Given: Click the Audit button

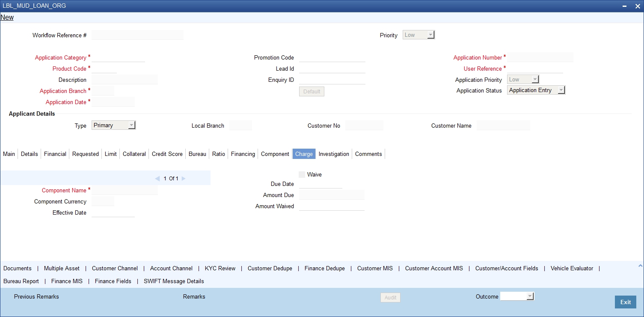Looking at the screenshot, I should 390,297.
